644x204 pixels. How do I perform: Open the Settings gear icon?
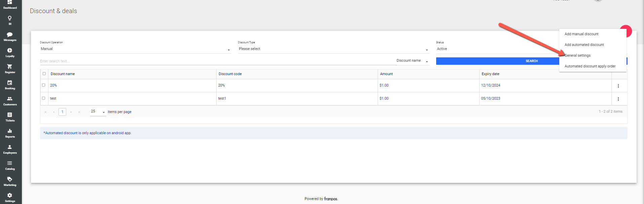[10, 198]
